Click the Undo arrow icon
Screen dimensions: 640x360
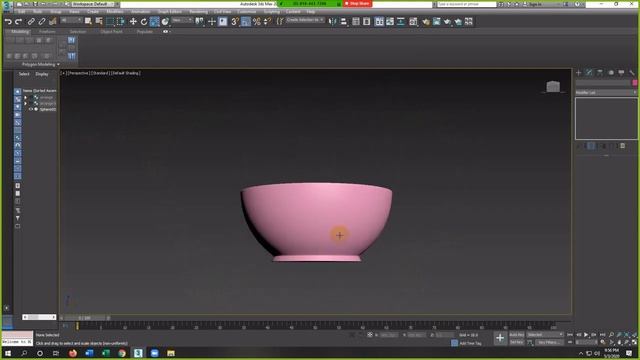(x=8, y=22)
